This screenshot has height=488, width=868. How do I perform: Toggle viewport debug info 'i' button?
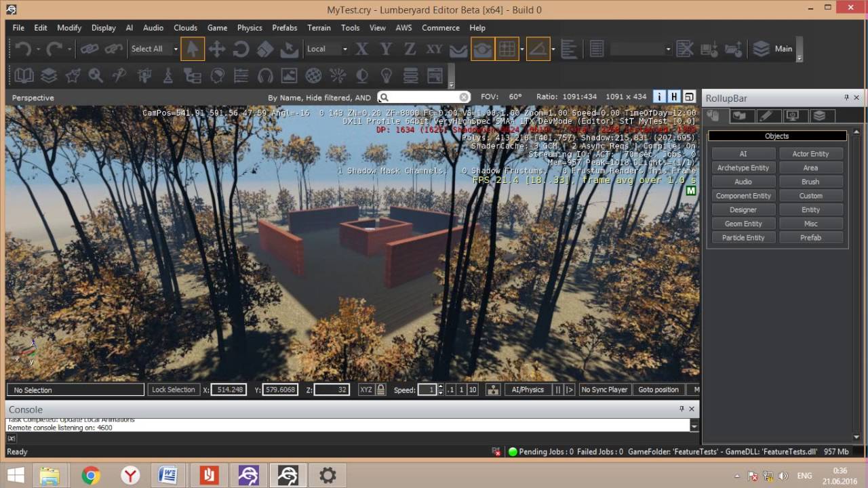(x=659, y=97)
